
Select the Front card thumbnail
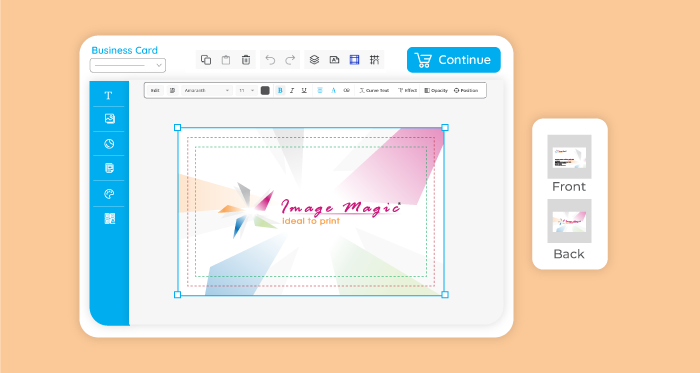pyautogui.click(x=569, y=157)
